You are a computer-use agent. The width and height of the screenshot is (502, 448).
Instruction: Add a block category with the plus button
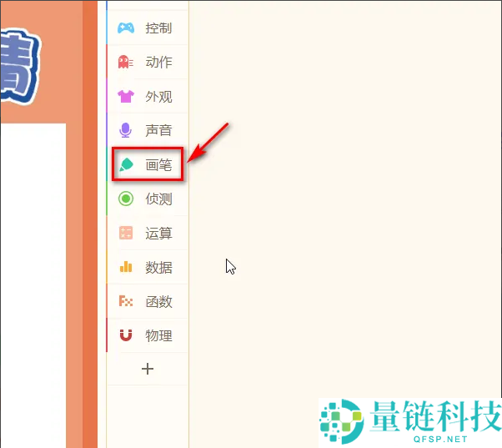coord(148,369)
